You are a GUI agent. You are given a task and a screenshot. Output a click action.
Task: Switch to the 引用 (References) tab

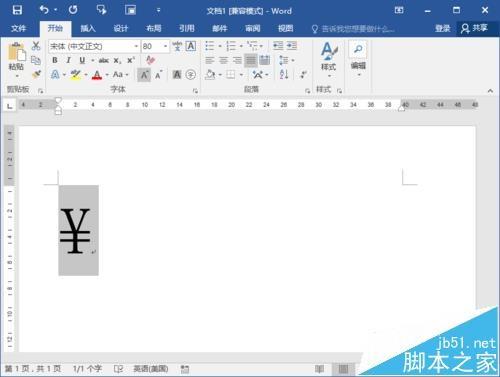(187, 29)
